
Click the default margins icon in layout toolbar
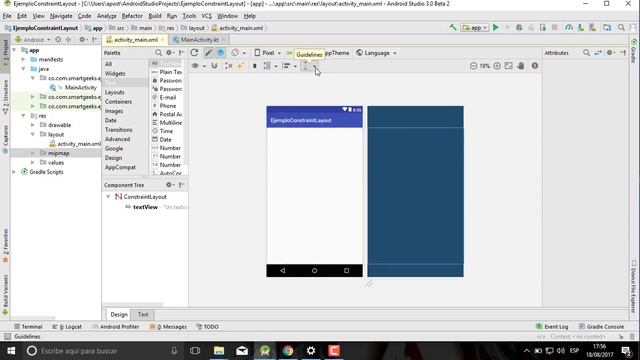(254, 66)
